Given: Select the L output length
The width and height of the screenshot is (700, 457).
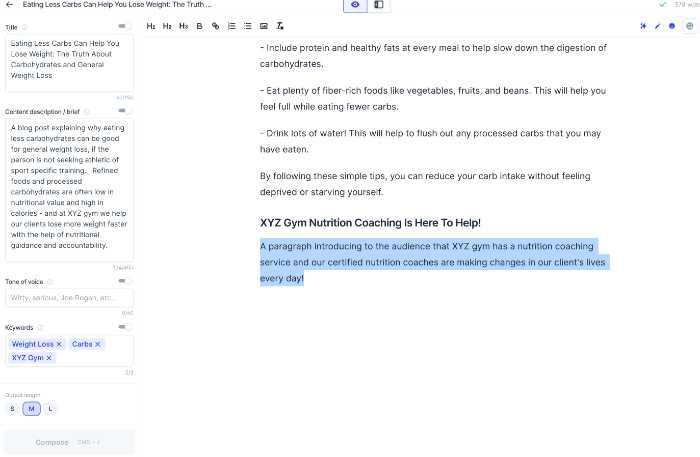Looking at the screenshot, I should (50, 408).
